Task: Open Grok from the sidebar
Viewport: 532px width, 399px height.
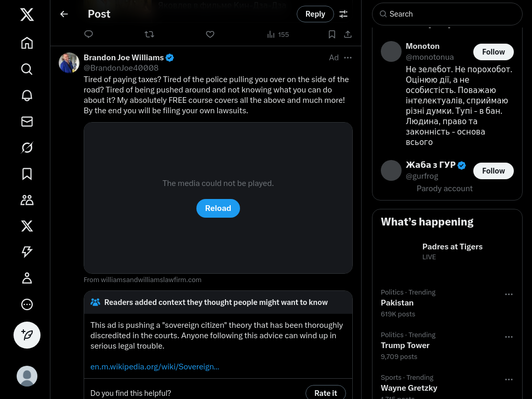Action: (x=27, y=148)
